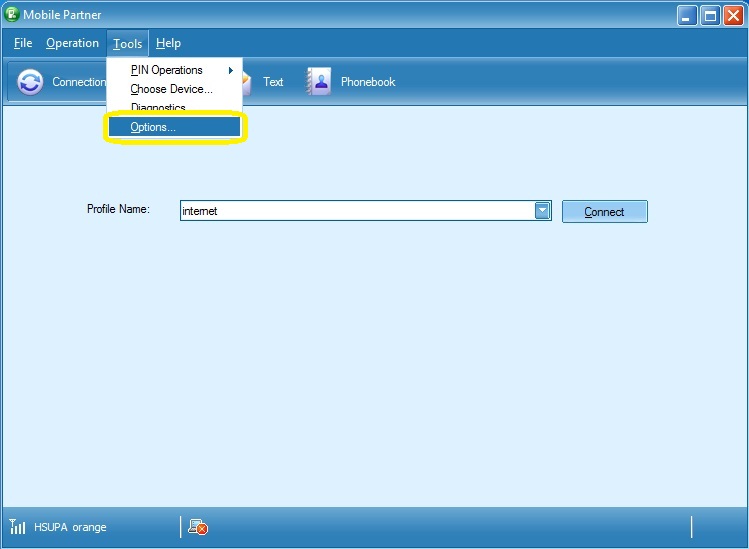Open the File menu
Viewport: 749px width, 549px height.
[x=23, y=43]
